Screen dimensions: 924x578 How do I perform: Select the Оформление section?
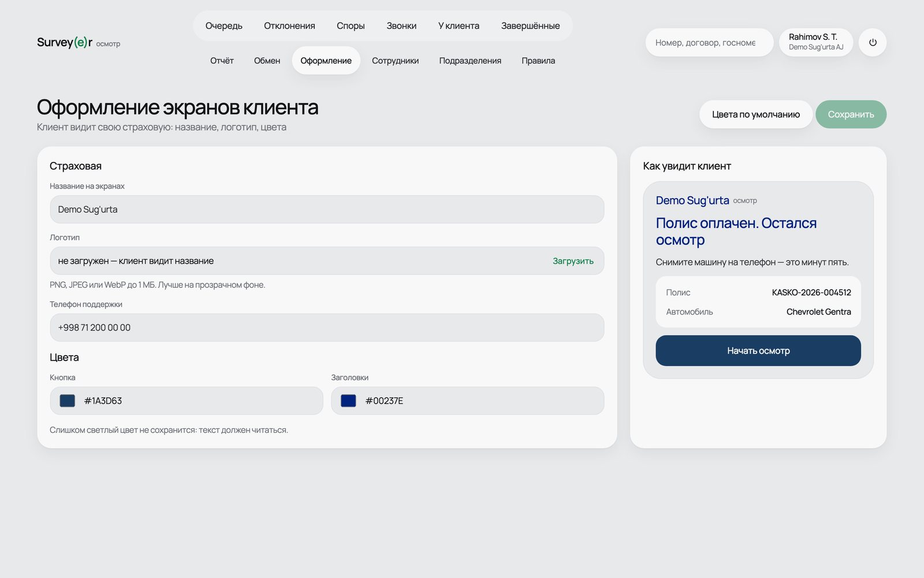[x=326, y=61]
